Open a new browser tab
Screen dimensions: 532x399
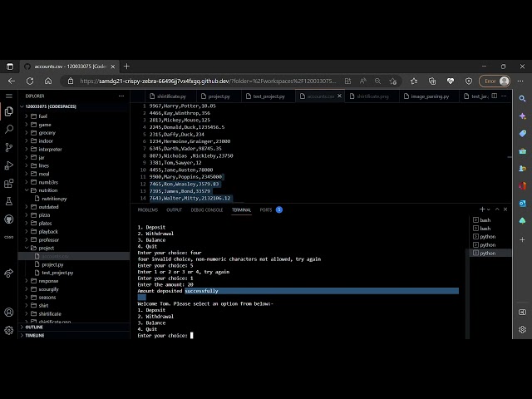click(126, 66)
